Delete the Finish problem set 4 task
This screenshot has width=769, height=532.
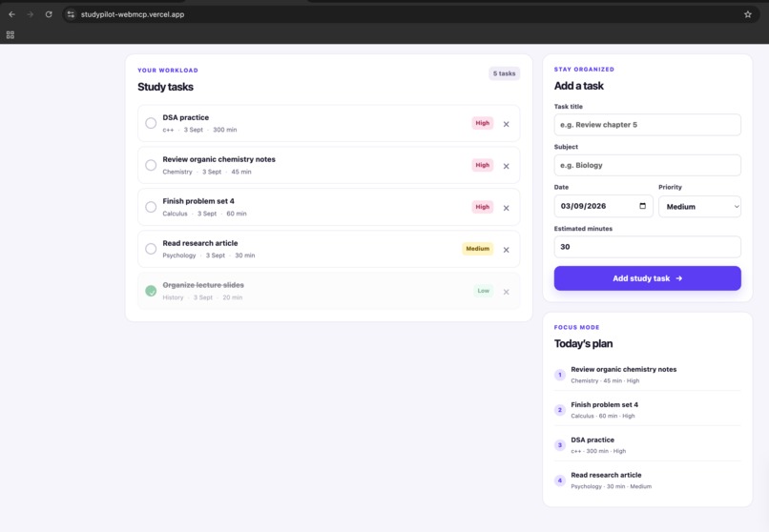point(506,208)
